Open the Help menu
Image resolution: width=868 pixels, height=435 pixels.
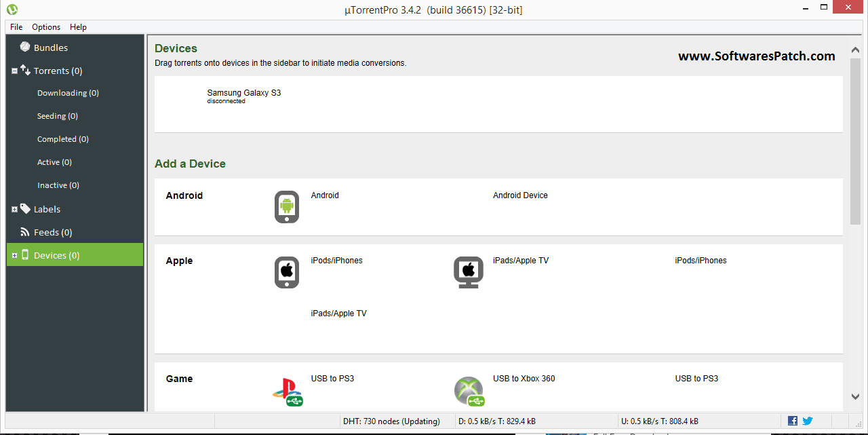[78, 27]
